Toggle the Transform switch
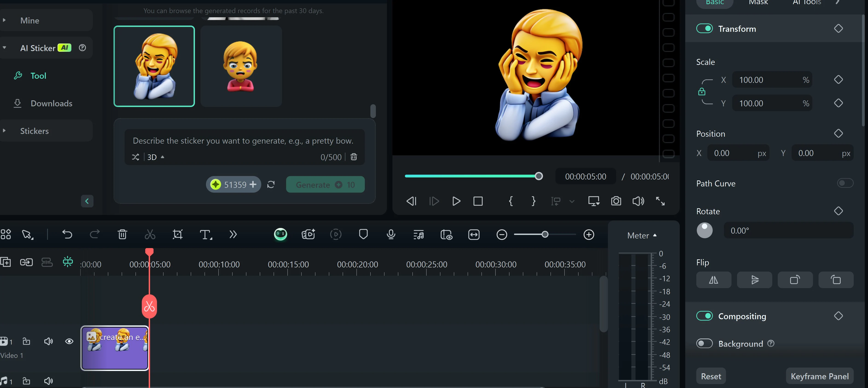The height and width of the screenshot is (388, 868). tap(704, 29)
